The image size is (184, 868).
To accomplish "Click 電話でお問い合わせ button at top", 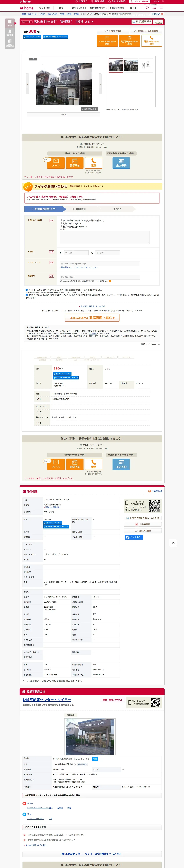I will (x=152, y=41).
